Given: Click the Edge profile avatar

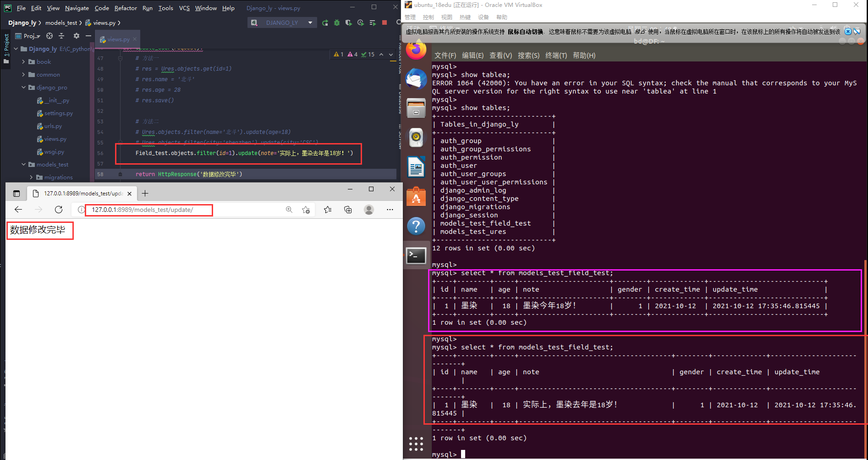Looking at the screenshot, I should point(369,210).
